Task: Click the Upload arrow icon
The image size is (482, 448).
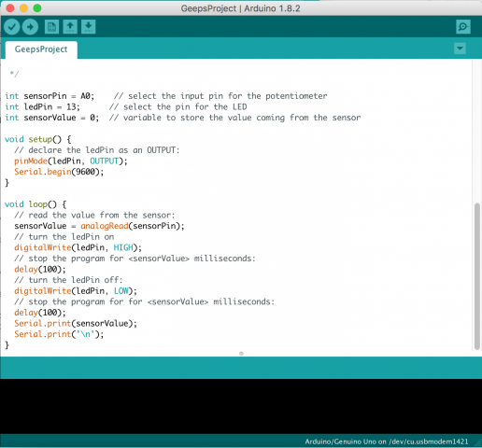Action: point(30,27)
